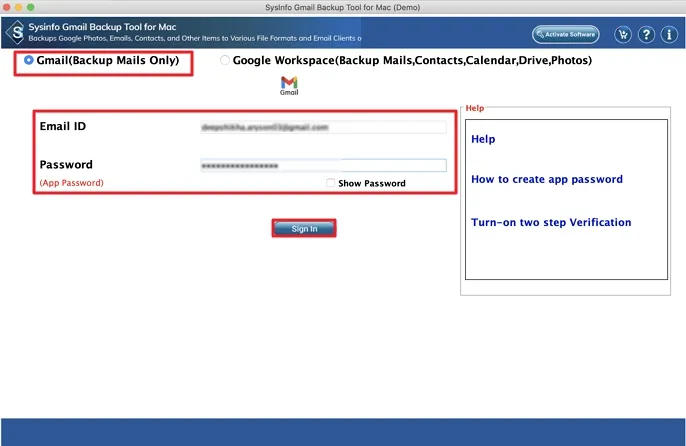Close the window with red button
The height and width of the screenshot is (446, 686).
tap(7, 7)
